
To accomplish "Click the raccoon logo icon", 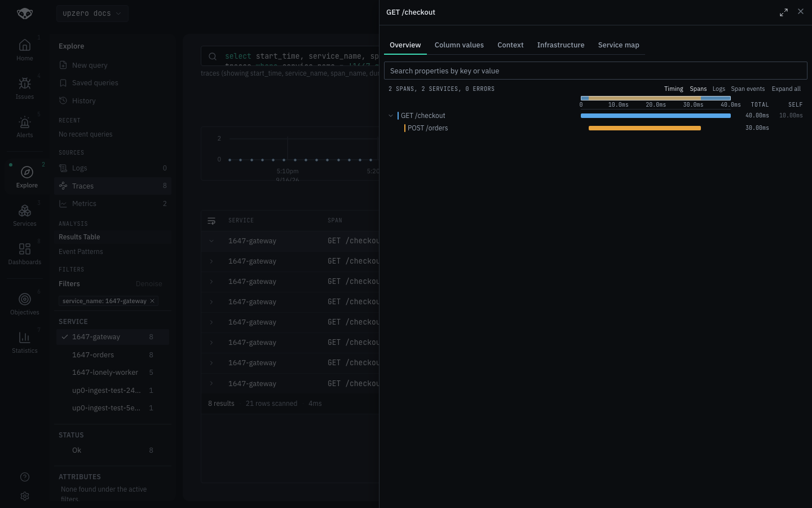I will tap(25, 13).
